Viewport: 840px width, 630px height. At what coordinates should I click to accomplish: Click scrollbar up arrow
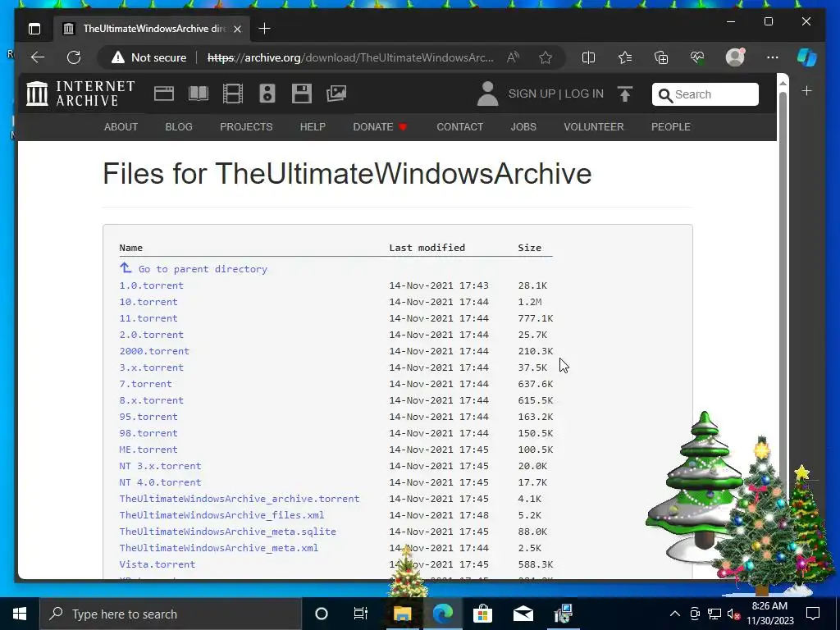pos(783,83)
